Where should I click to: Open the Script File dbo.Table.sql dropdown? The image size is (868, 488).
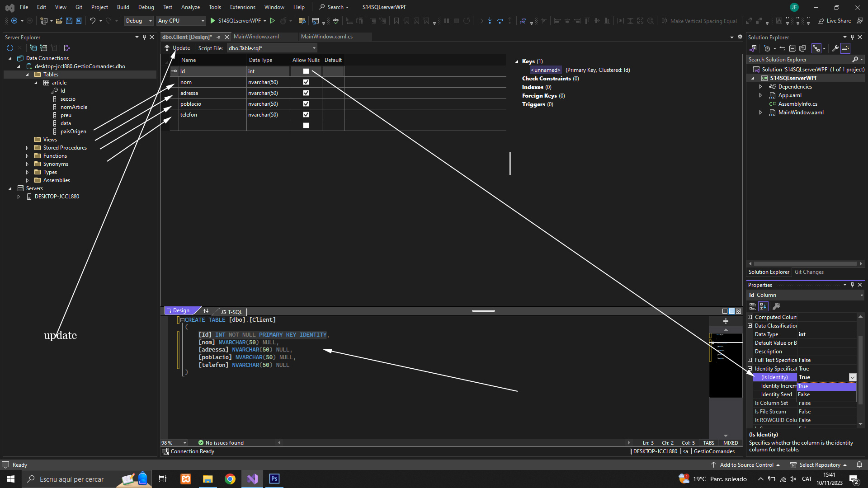(314, 48)
